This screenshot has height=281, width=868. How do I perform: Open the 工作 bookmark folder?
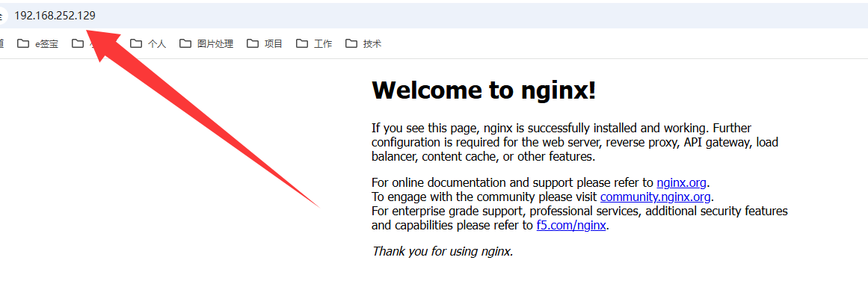pos(314,43)
